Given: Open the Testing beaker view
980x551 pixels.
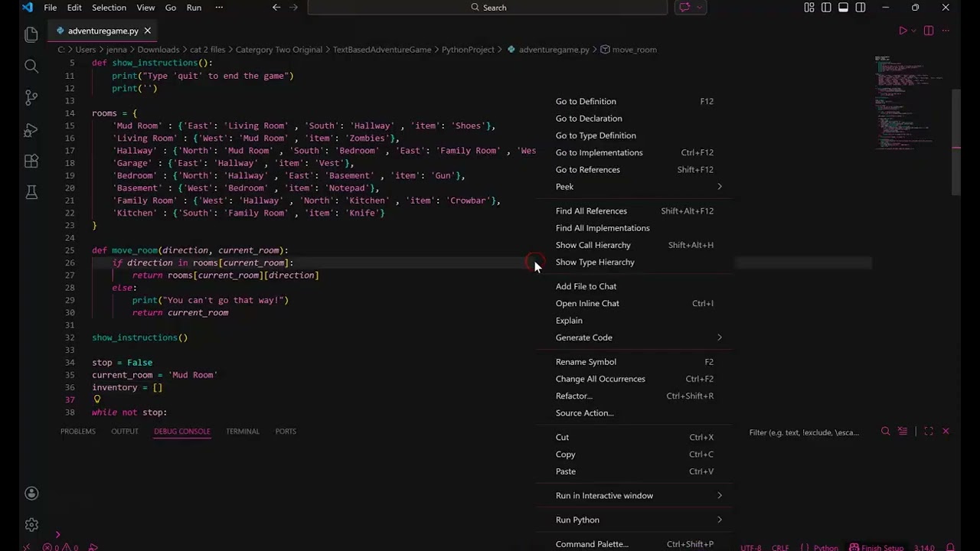Looking at the screenshot, I should 31,193.
